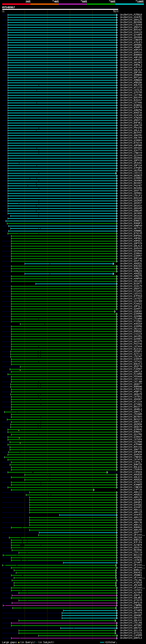Viewport: 146px width, 644px height.
Task: Open hit UniRef100_P25818
Action: [131, 15]
